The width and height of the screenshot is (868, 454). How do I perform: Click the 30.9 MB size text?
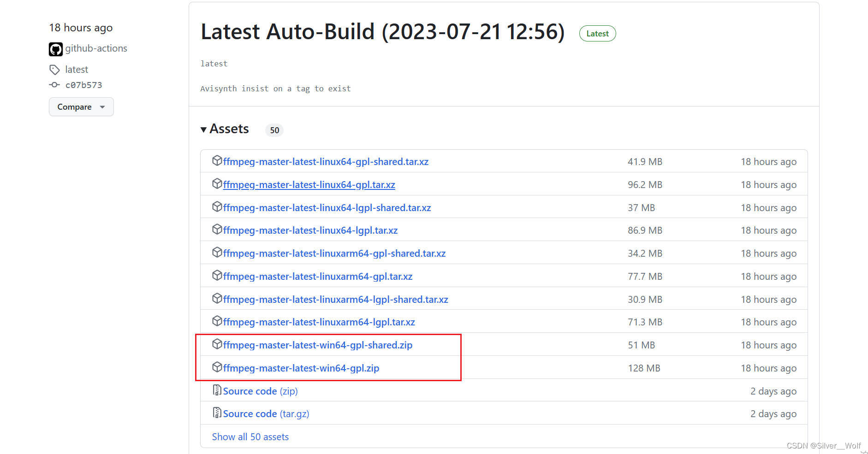click(645, 300)
